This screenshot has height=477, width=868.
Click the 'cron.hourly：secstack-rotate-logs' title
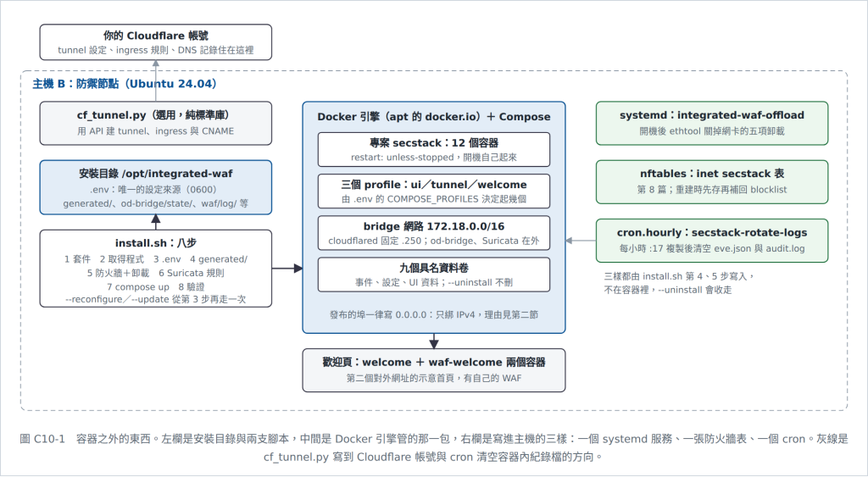pos(712,233)
